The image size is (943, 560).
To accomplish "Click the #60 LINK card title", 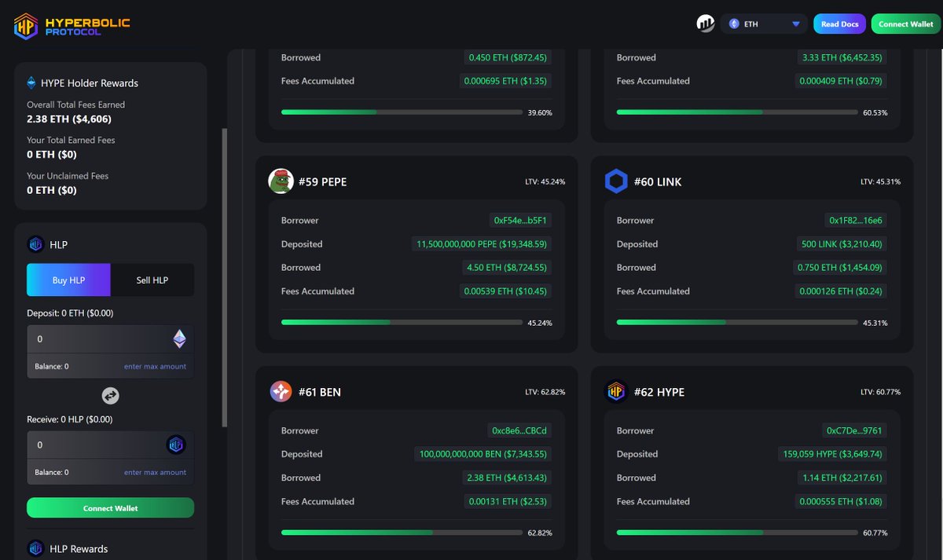I will [x=658, y=181].
